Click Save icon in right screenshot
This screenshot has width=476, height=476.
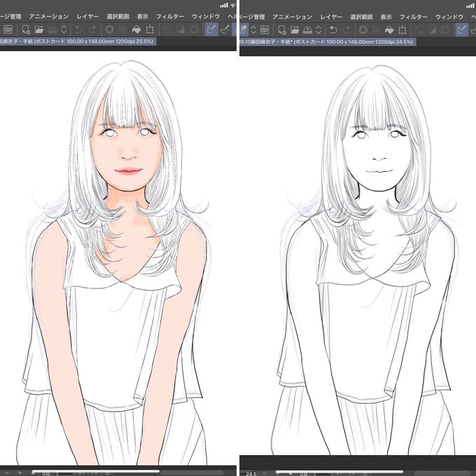(x=307, y=29)
